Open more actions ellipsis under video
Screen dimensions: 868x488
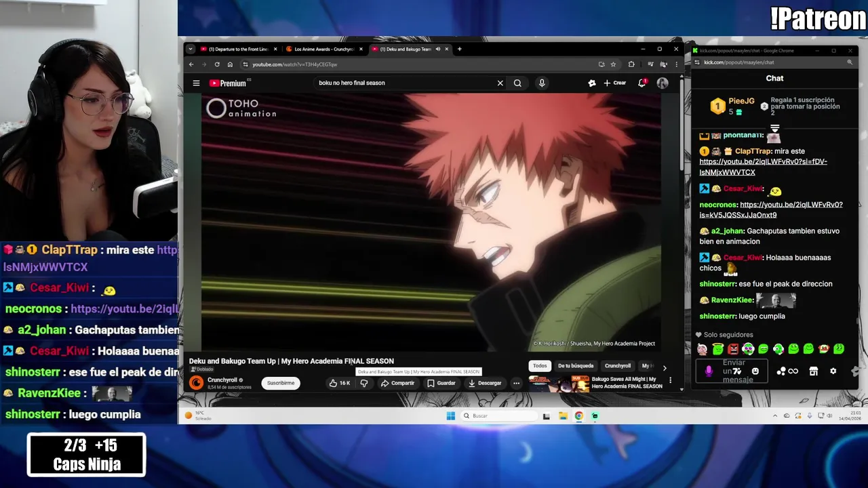(516, 383)
